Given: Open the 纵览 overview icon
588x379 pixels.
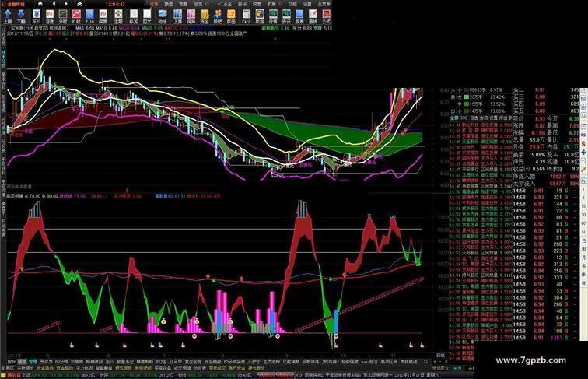Looking at the screenshot, I should click(x=134, y=15).
